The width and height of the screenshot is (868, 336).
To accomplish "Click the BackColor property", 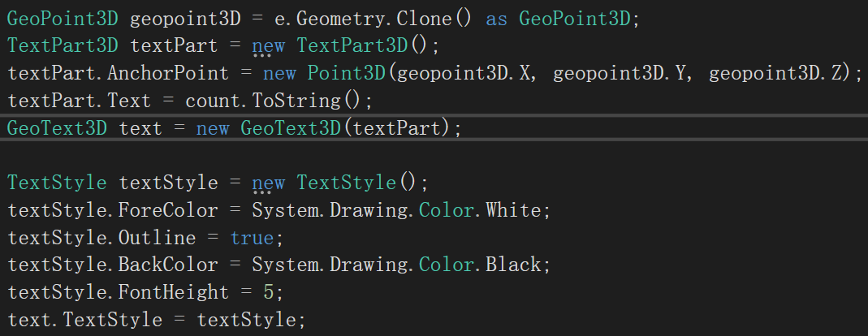I will pyautogui.click(x=168, y=265).
